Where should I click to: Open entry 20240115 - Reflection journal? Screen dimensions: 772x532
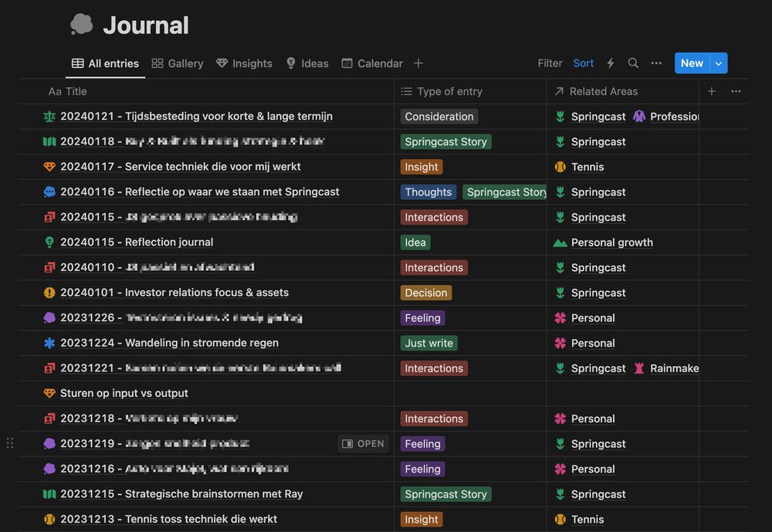point(137,242)
